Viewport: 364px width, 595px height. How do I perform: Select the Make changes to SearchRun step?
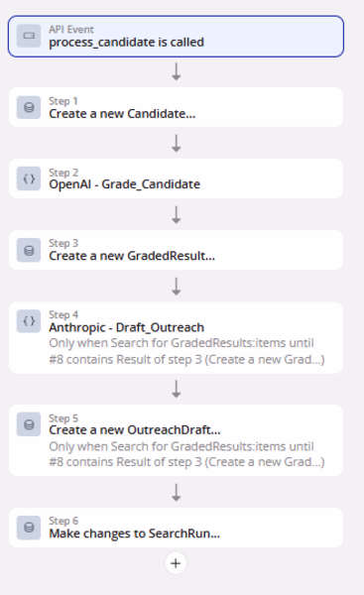coord(176,528)
